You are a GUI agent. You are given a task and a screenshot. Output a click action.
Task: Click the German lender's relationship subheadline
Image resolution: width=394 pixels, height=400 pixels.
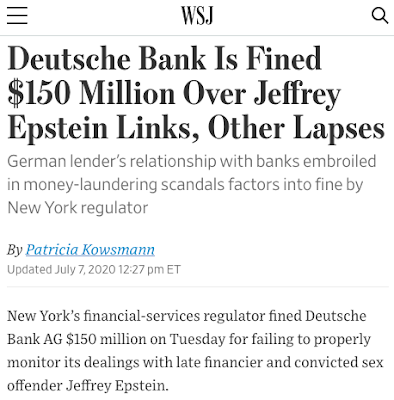click(x=192, y=184)
